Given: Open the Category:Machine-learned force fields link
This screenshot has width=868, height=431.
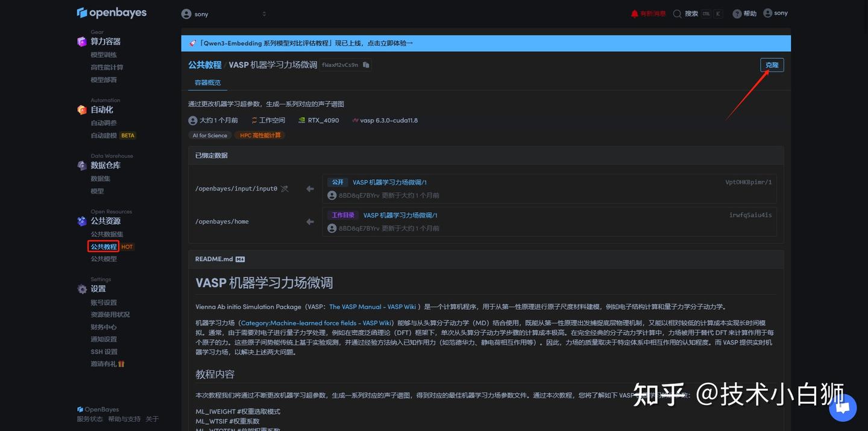Looking at the screenshot, I should (x=317, y=323).
